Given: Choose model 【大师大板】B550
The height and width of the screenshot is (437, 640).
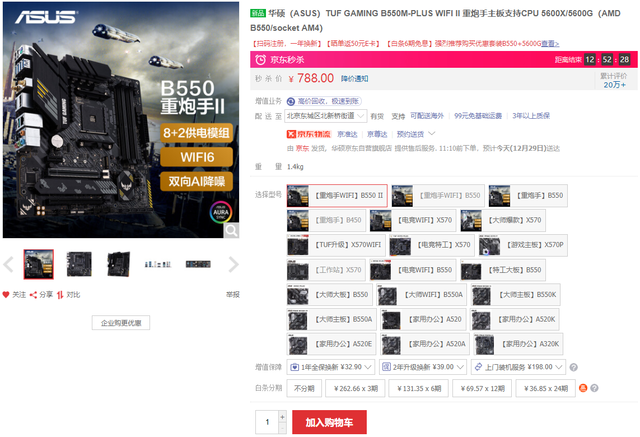Looking at the screenshot, I should tap(329, 295).
